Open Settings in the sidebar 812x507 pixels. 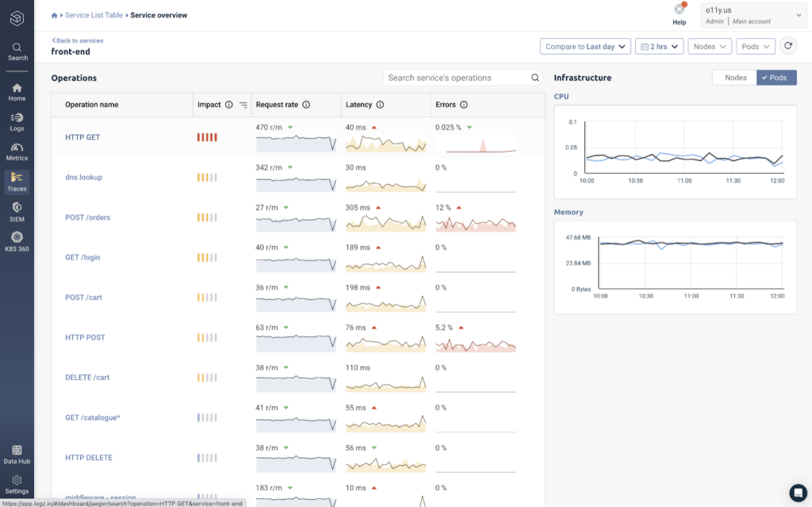(17, 485)
